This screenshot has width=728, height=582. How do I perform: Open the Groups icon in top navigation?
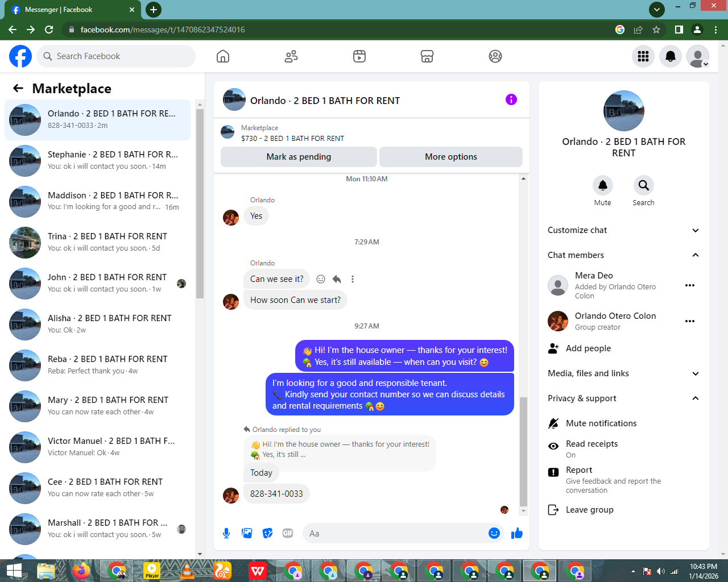(495, 56)
